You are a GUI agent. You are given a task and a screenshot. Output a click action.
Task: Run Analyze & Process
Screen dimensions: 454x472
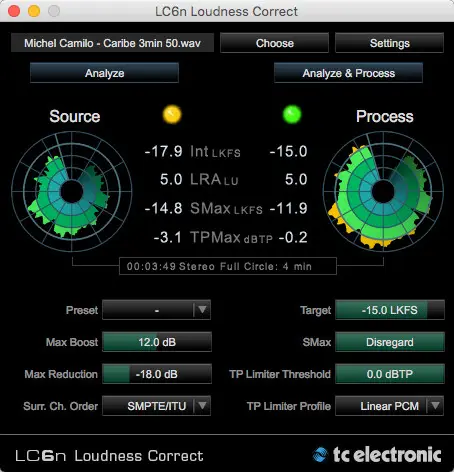pyautogui.click(x=348, y=73)
